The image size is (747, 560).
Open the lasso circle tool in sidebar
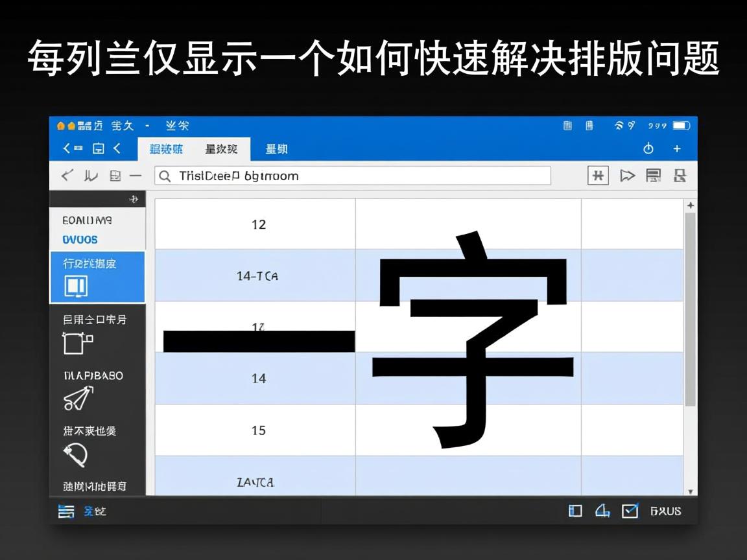pyautogui.click(x=76, y=455)
